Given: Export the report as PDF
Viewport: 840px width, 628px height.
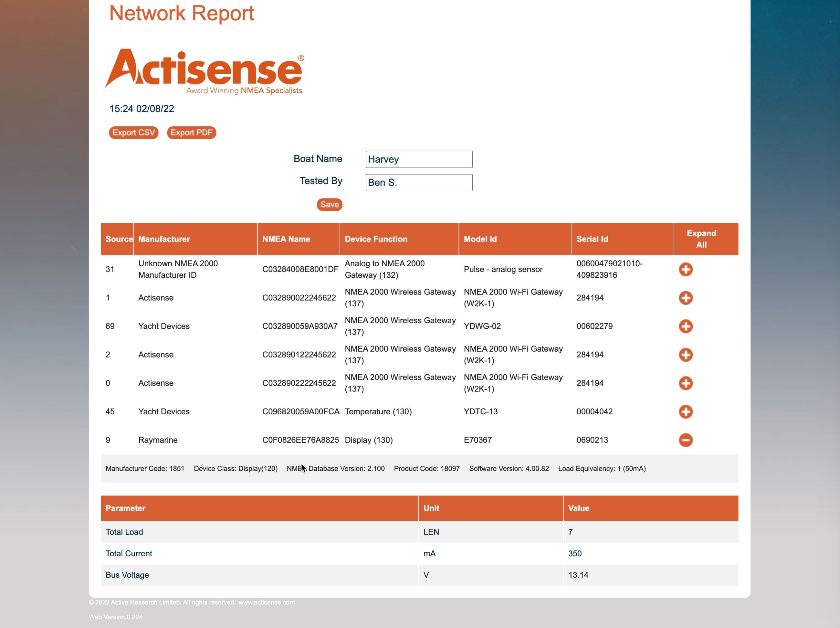Looking at the screenshot, I should point(191,133).
